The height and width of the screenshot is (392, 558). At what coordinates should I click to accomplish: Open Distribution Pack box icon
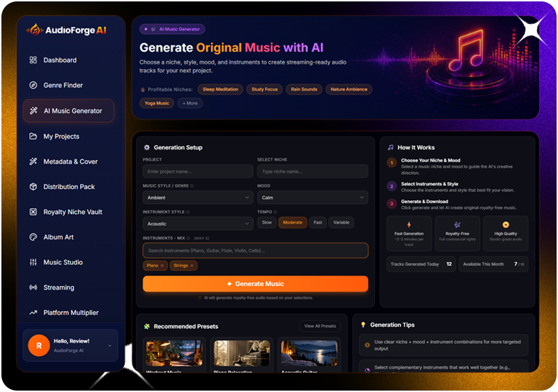click(33, 187)
